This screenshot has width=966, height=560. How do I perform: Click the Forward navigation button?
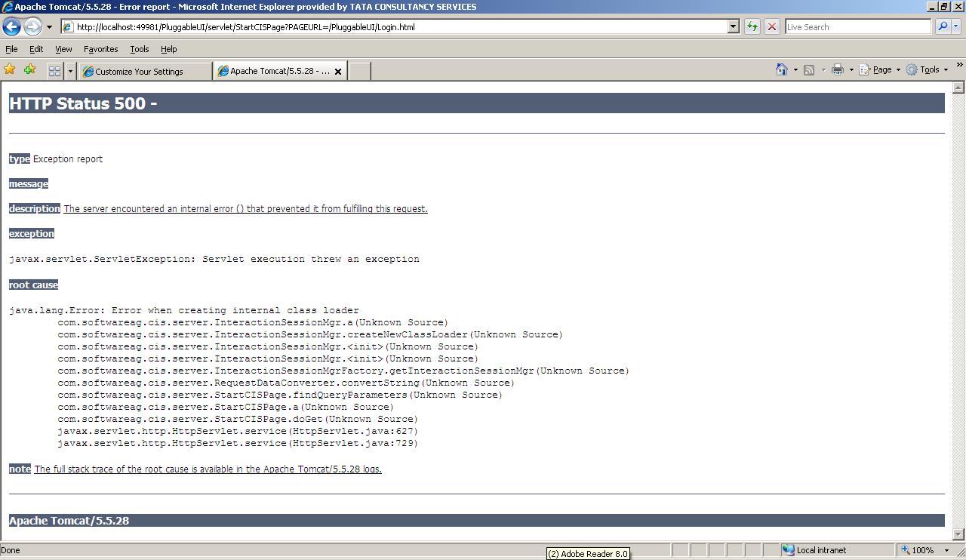click(x=32, y=26)
